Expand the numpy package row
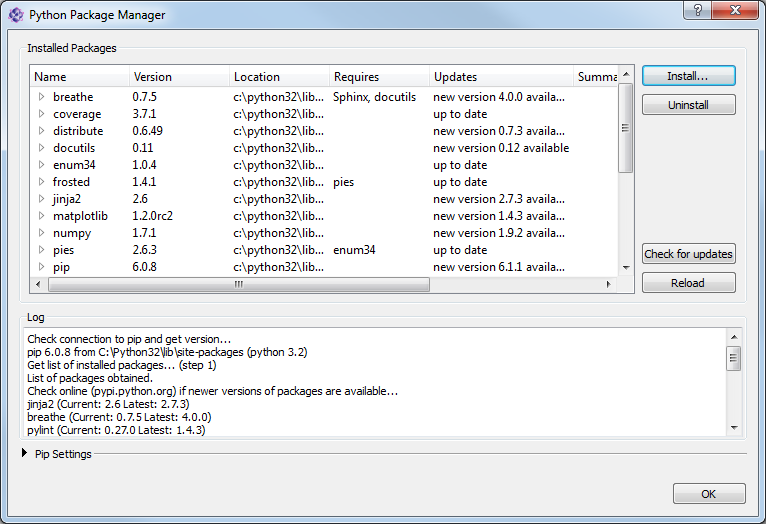The image size is (766, 524). tap(42, 232)
